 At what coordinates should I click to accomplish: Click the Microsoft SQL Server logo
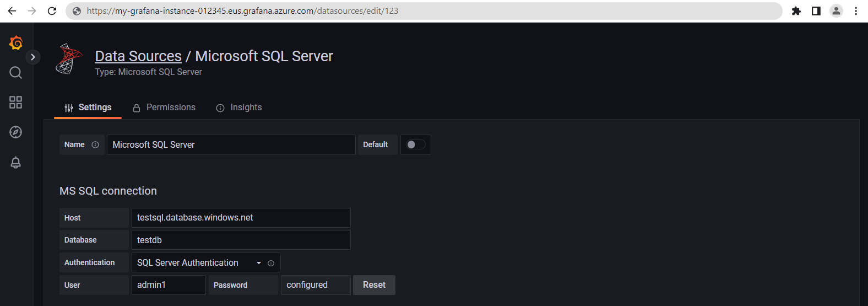pyautogui.click(x=69, y=58)
